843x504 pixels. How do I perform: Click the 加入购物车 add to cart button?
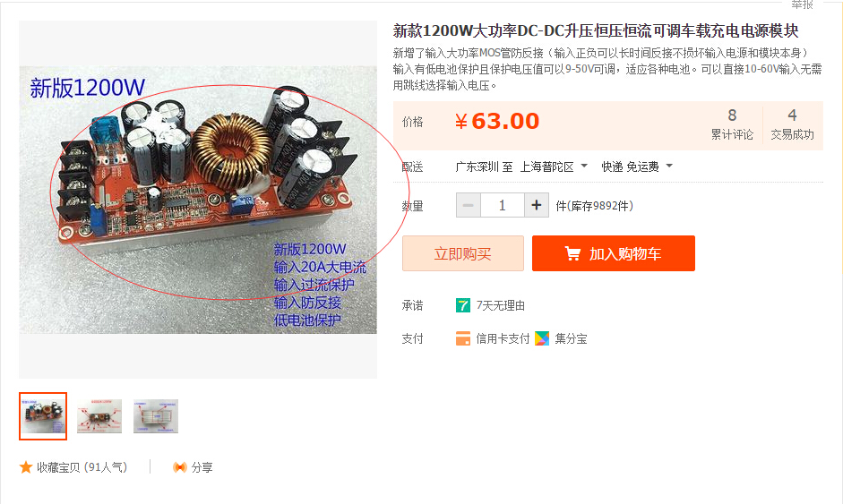pos(614,253)
